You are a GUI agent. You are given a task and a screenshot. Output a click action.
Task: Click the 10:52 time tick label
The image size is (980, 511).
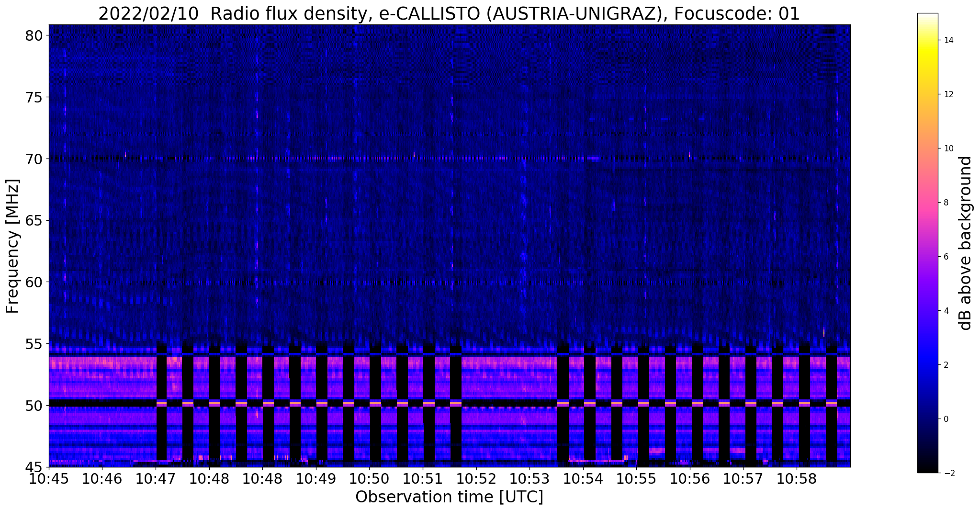(x=476, y=479)
